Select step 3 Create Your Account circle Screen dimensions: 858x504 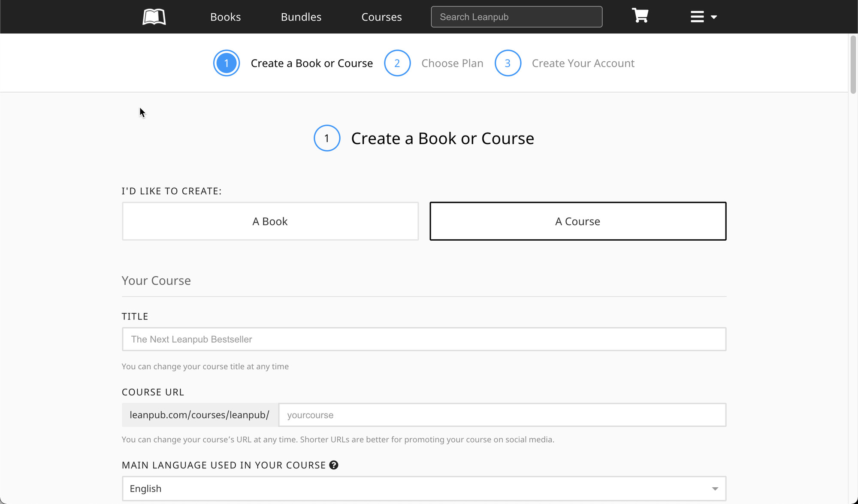508,63
